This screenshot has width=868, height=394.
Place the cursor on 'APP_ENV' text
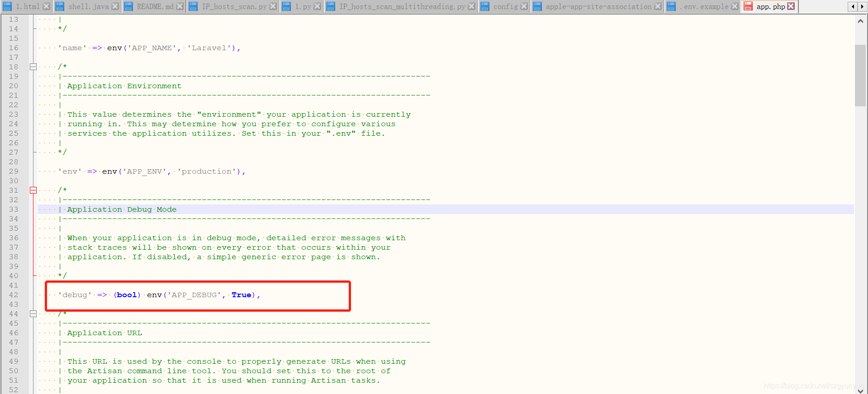[x=144, y=171]
